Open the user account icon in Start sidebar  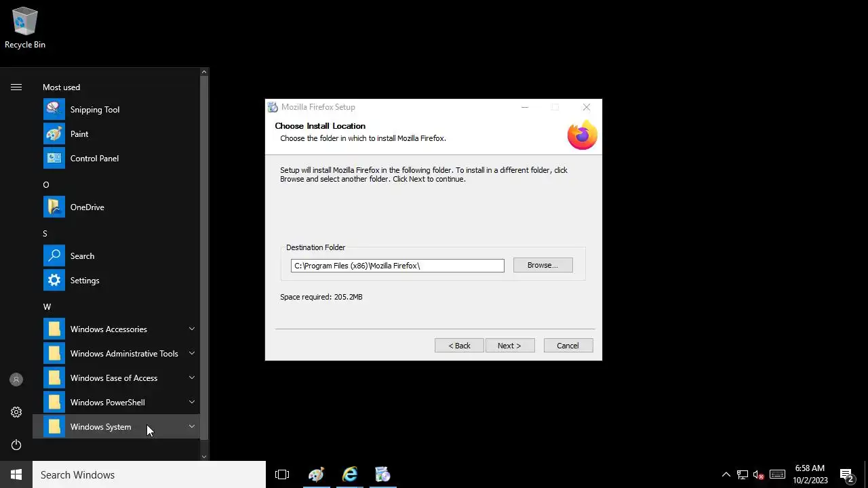pyautogui.click(x=16, y=380)
